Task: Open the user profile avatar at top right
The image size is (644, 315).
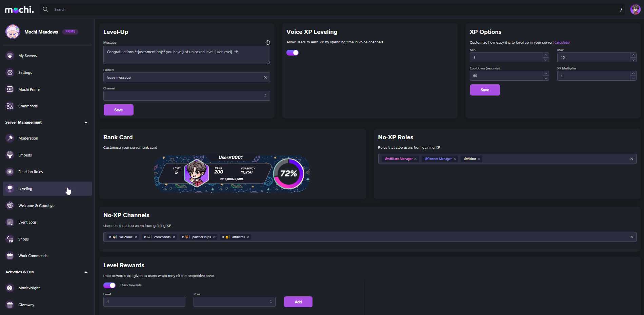Action: click(x=635, y=9)
